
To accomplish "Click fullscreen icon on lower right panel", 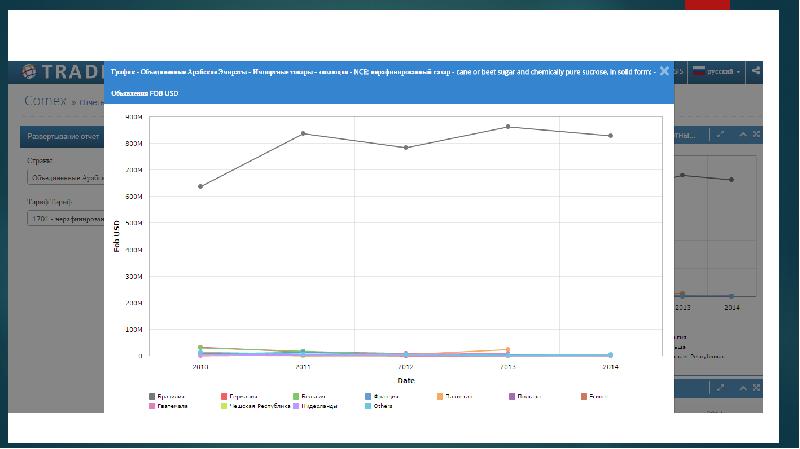I will [x=756, y=388].
